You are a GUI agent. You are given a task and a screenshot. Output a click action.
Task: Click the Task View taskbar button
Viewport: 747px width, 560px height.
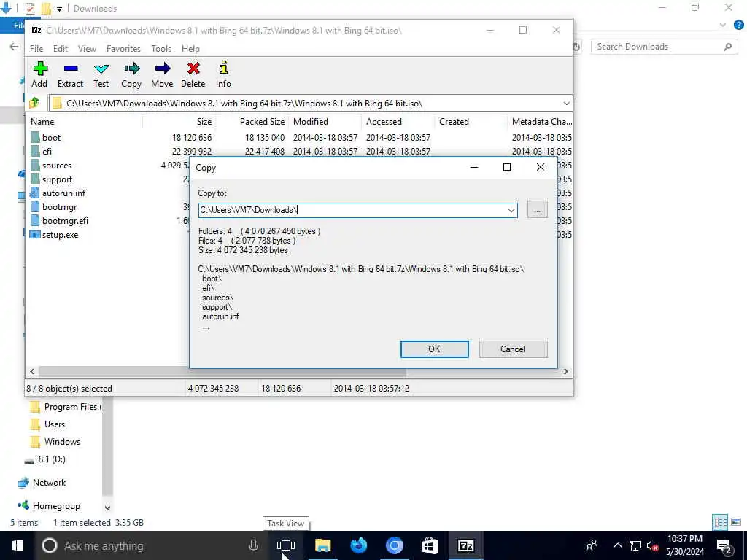286,545
